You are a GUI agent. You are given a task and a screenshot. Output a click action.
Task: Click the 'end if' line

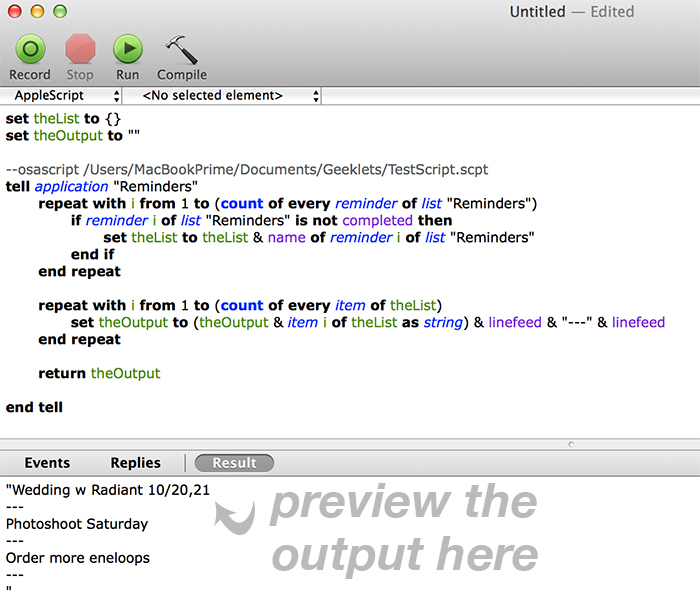tap(92, 254)
